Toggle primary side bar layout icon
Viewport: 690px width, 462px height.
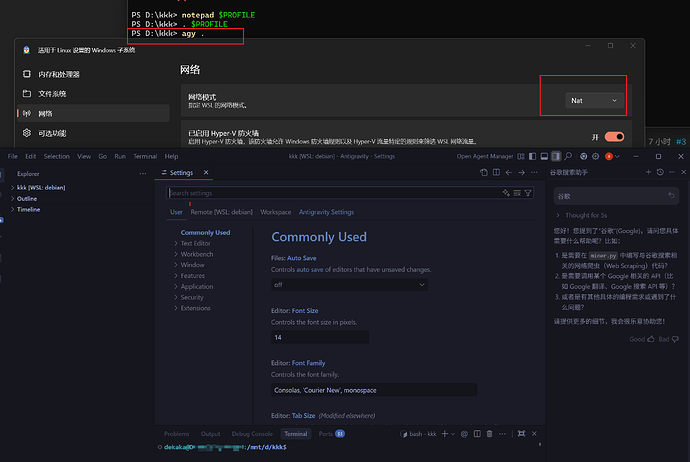click(532, 156)
